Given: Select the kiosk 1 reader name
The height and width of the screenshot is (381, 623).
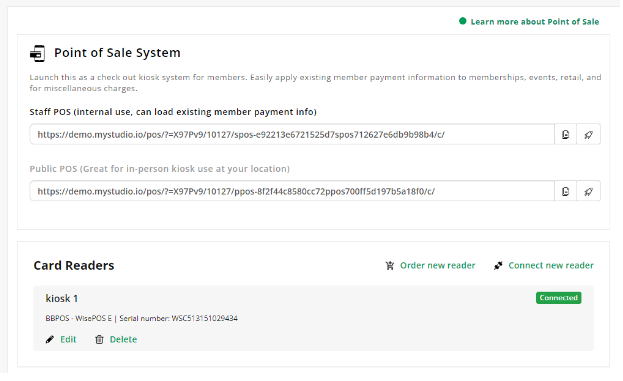Looking at the screenshot, I should click(62, 298).
